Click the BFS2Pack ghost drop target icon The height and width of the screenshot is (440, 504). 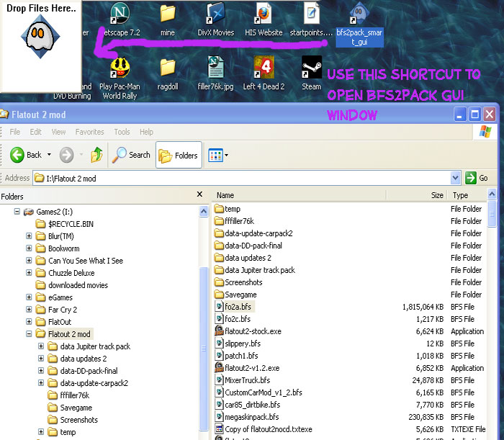coord(40,36)
